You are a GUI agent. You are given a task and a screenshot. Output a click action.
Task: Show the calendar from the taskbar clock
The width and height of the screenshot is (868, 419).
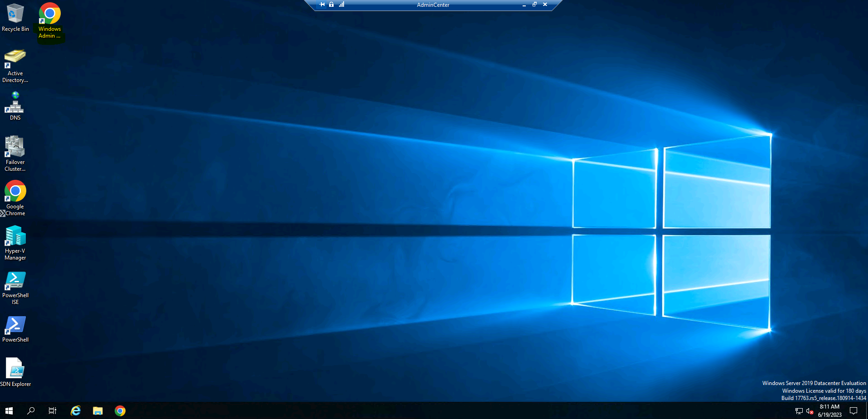(829, 411)
